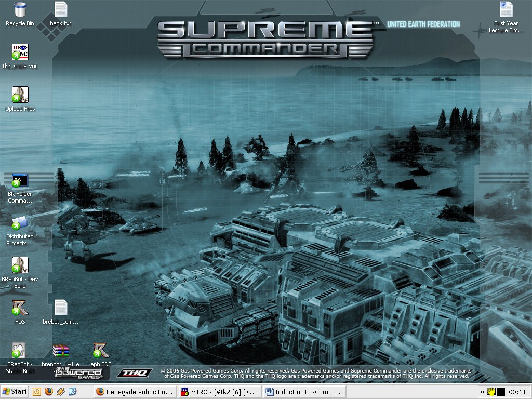Launch the BRenBot - Dev Build shortcut
The height and width of the screenshot is (399, 532).
tap(20, 265)
